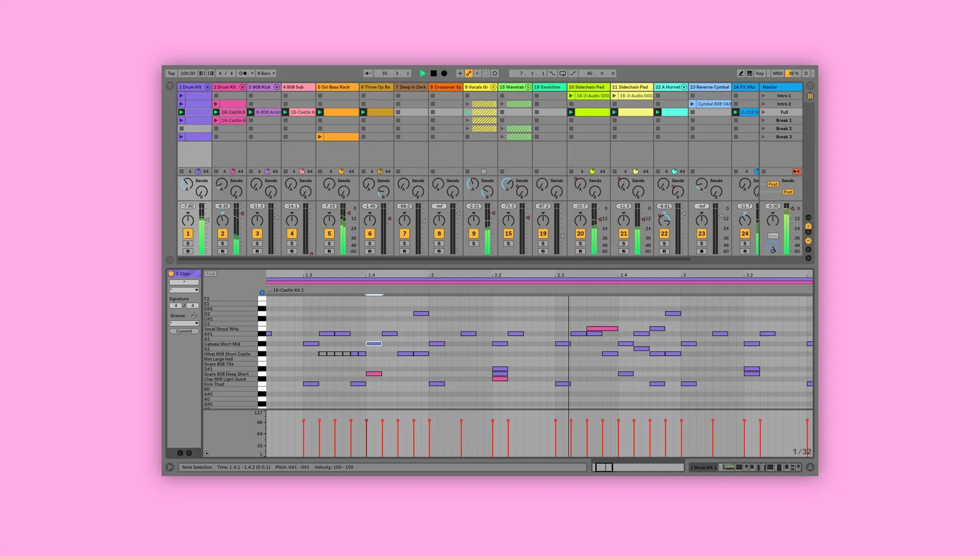This screenshot has width=980, height=556.
Task: Toggle Computer MIDI Keyboard icon
Action: click(x=750, y=73)
